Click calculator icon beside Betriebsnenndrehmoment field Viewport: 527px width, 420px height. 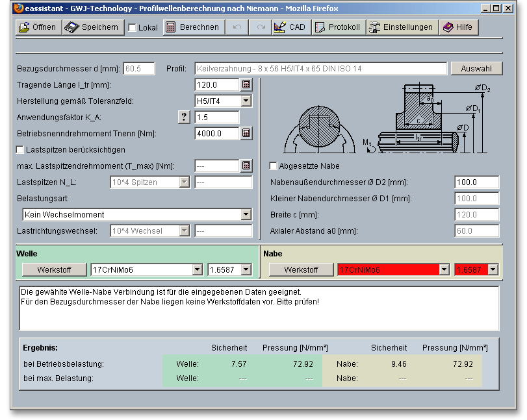point(246,133)
